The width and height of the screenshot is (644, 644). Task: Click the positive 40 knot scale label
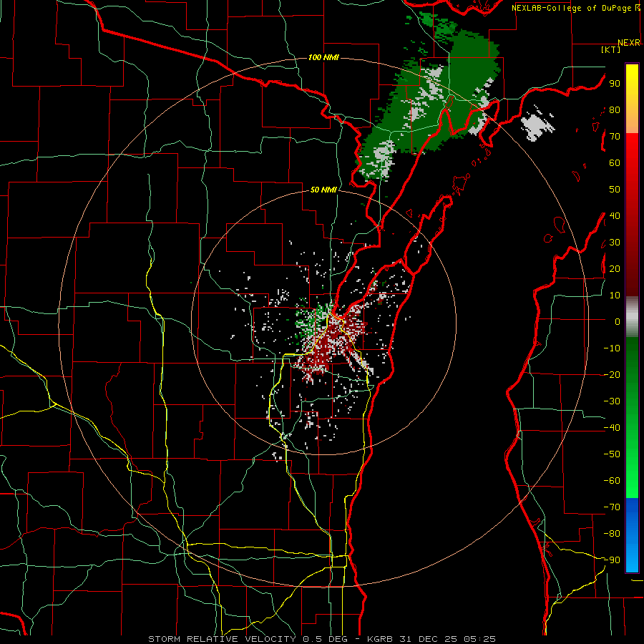(615, 216)
